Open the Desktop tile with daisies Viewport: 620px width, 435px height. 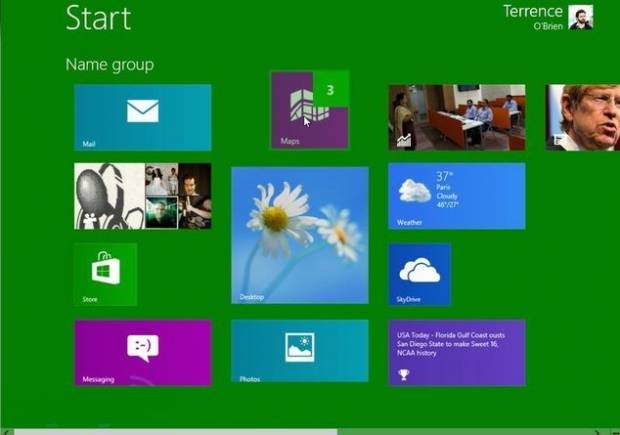click(x=300, y=235)
